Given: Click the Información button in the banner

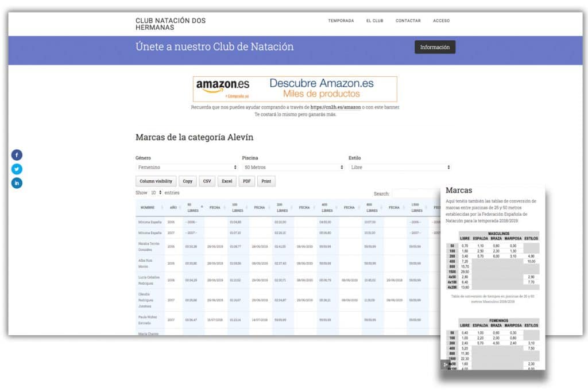Looking at the screenshot, I should pos(435,47).
